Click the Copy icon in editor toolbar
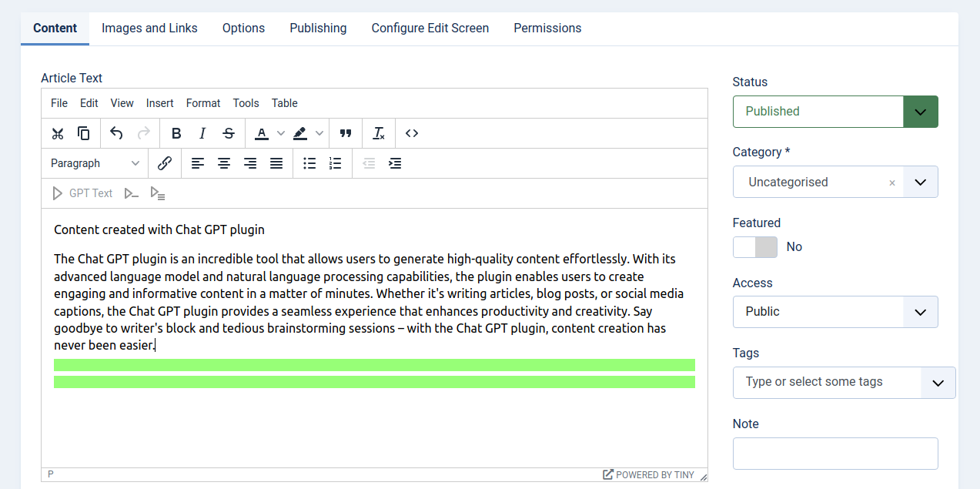Screen dimensions: 980x489 tap(84, 133)
